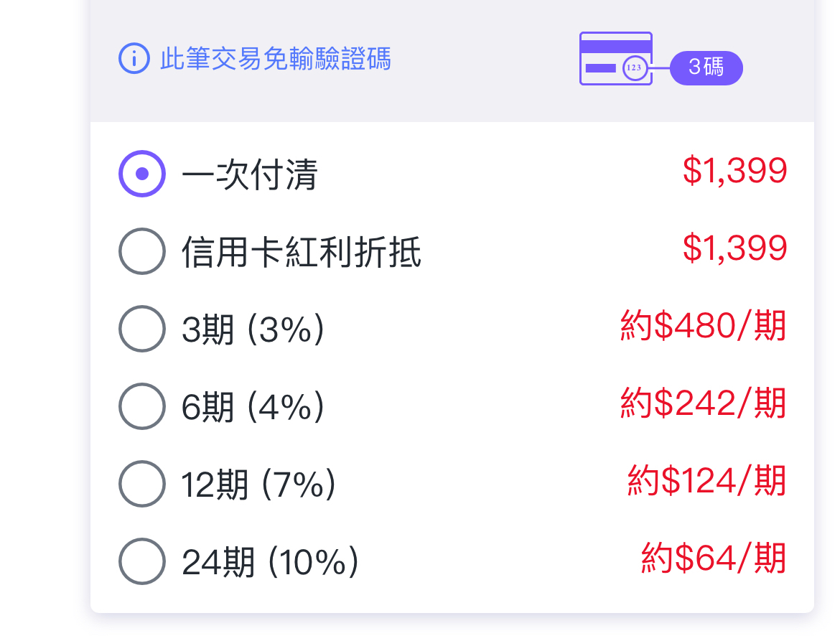
Task: Click the 24期 (10%) label text
Action: [270, 562]
